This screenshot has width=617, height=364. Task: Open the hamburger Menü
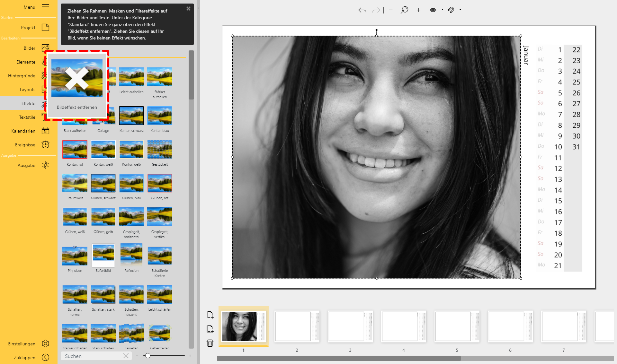tap(45, 7)
